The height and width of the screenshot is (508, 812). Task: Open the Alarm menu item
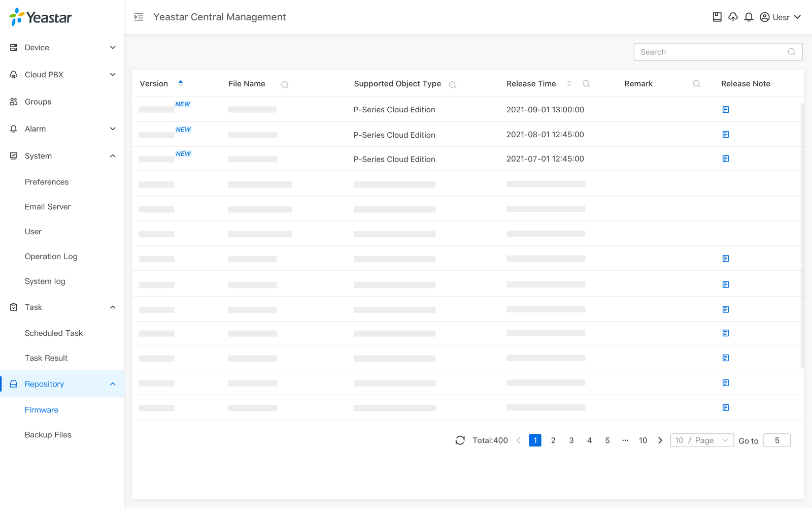(62, 129)
